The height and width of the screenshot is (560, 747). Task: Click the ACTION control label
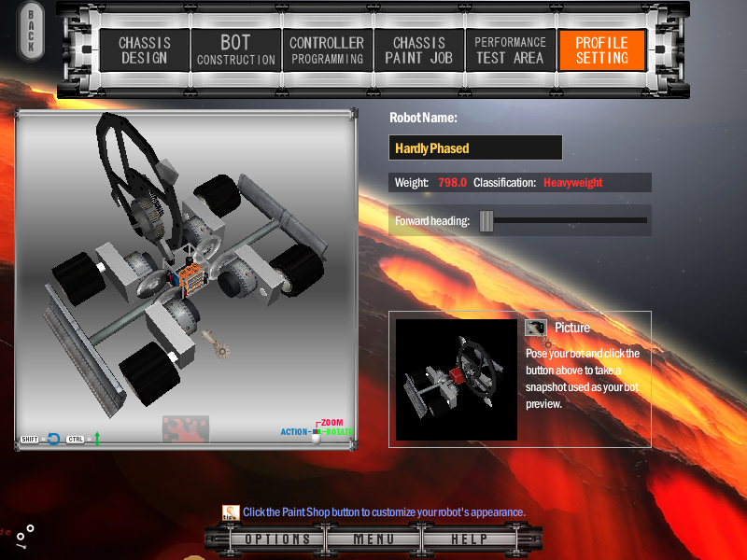click(x=294, y=432)
